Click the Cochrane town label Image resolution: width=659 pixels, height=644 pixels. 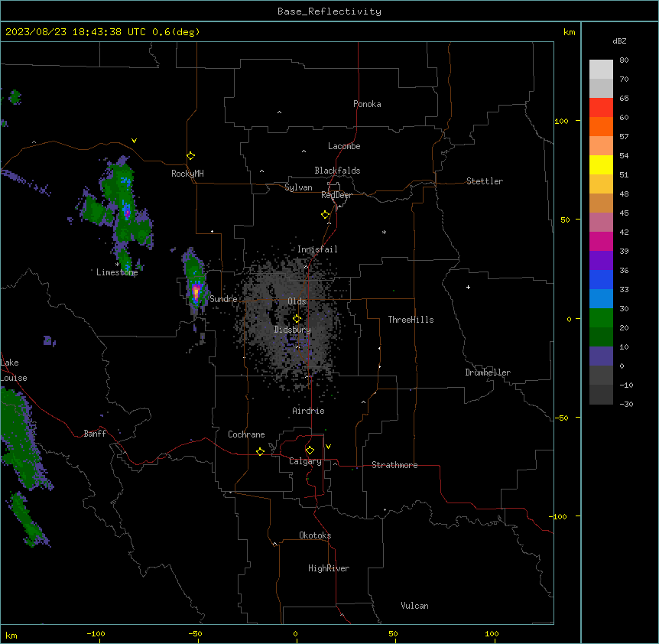246,434
